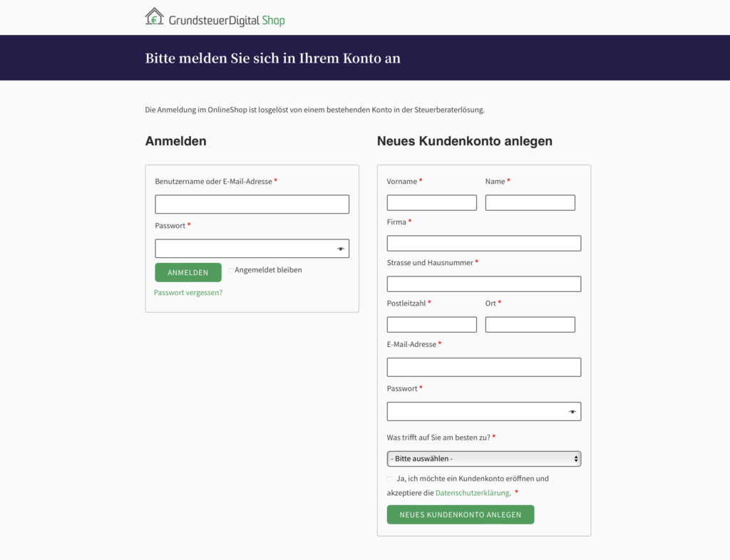
Task: Open the Datenschutzerklärung link
Action: coord(472,493)
